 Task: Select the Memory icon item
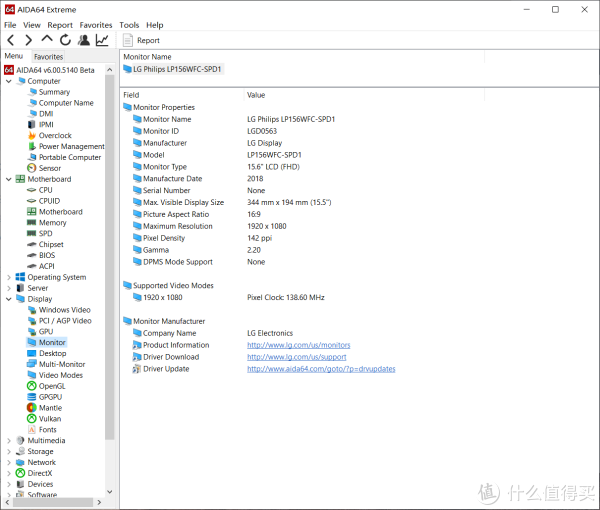click(32, 223)
